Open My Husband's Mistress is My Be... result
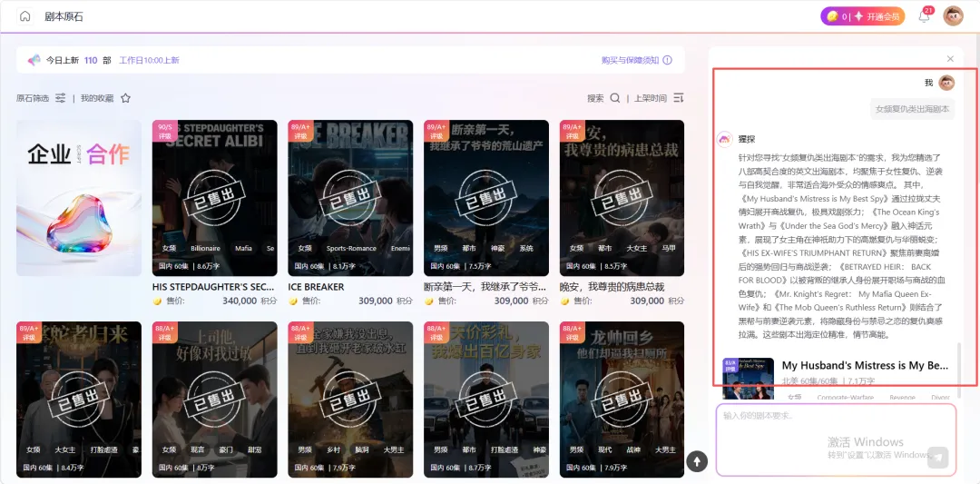The image size is (980, 484). tap(866, 365)
